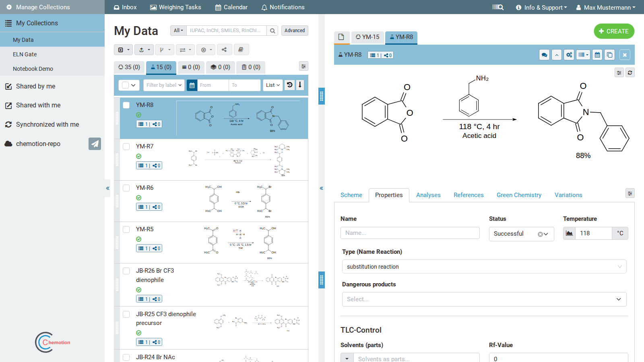Click the Advanced search button
This screenshot has width=644, height=362.
click(295, 31)
